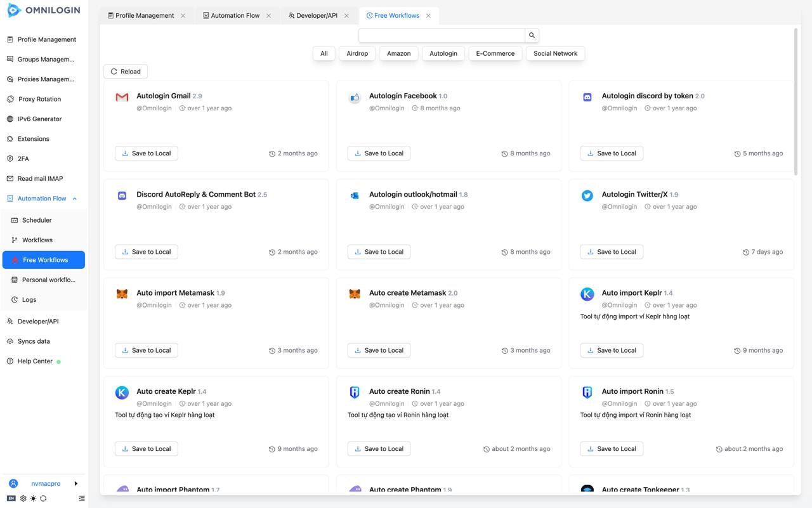812x508 pixels.
Task: Open the IPv6 Generator page
Action: [x=44, y=119]
